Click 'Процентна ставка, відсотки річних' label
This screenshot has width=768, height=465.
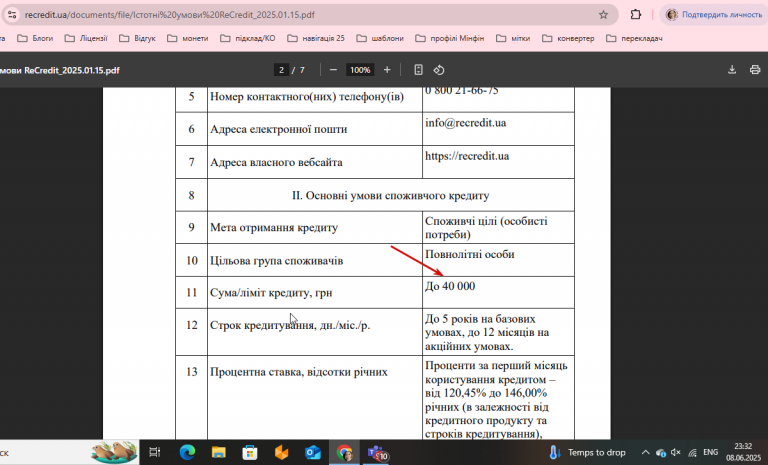tap(299, 372)
